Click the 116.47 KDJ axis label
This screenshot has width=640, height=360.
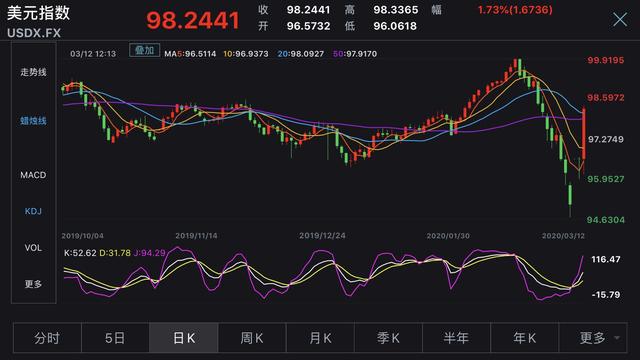[x=606, y=259]
